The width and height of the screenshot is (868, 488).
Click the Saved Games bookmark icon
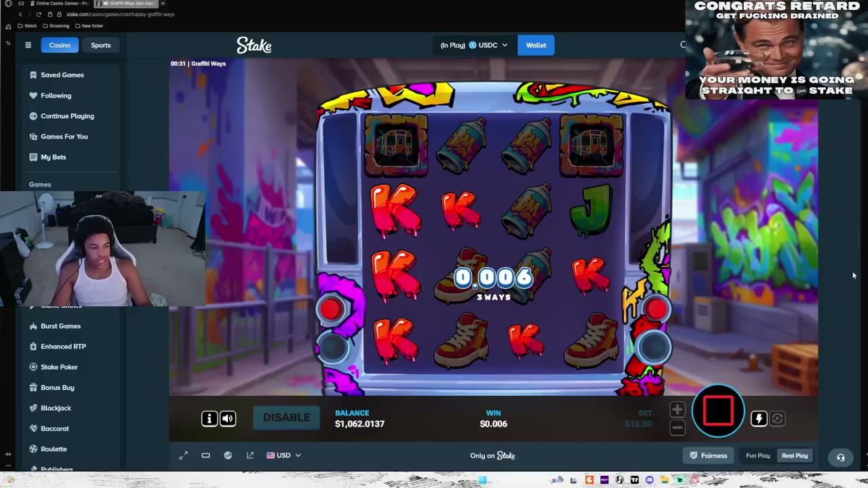point(33,75)
